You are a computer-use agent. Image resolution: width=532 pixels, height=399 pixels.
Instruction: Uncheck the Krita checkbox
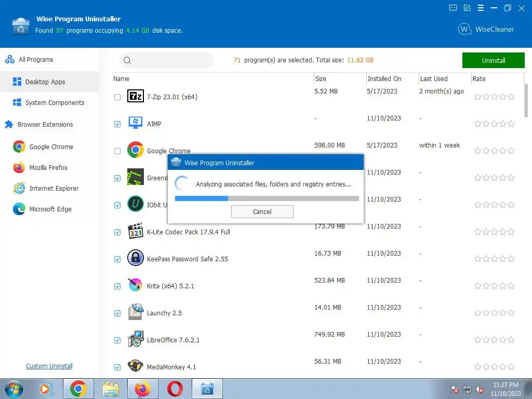coord(117,286)
